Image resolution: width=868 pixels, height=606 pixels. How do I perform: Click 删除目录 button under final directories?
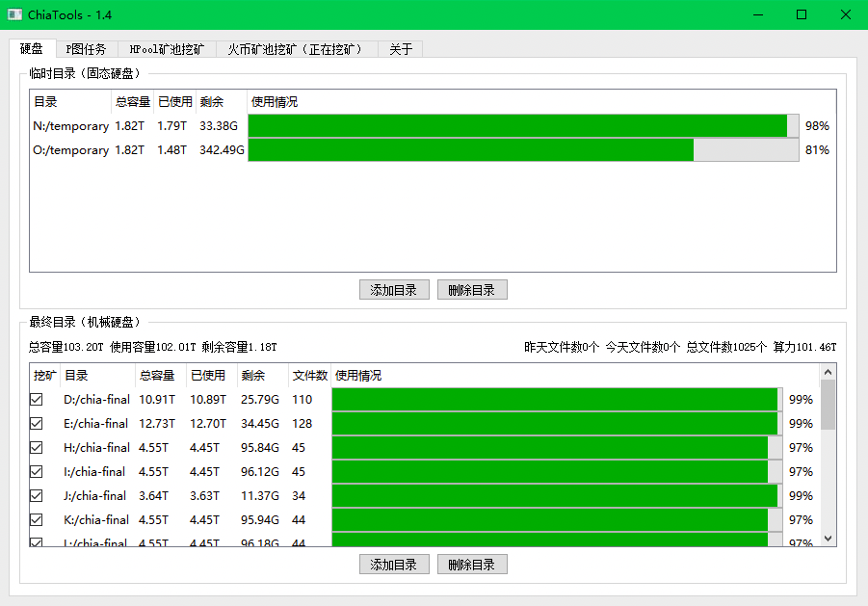(472, 565)
